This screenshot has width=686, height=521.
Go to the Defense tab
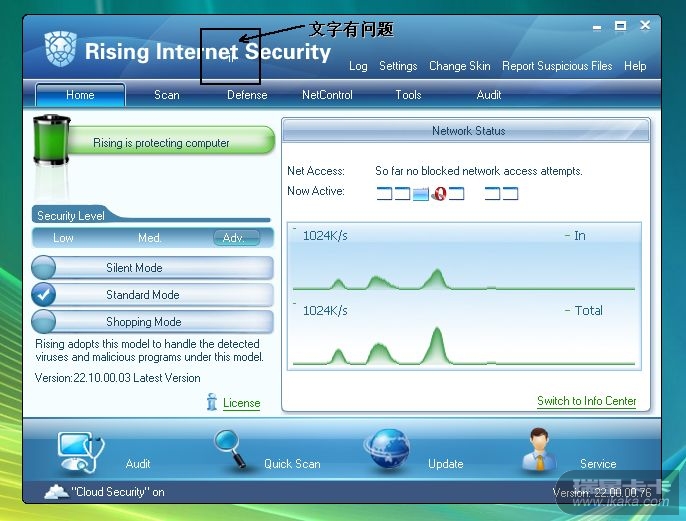click(x=247, y=95)
